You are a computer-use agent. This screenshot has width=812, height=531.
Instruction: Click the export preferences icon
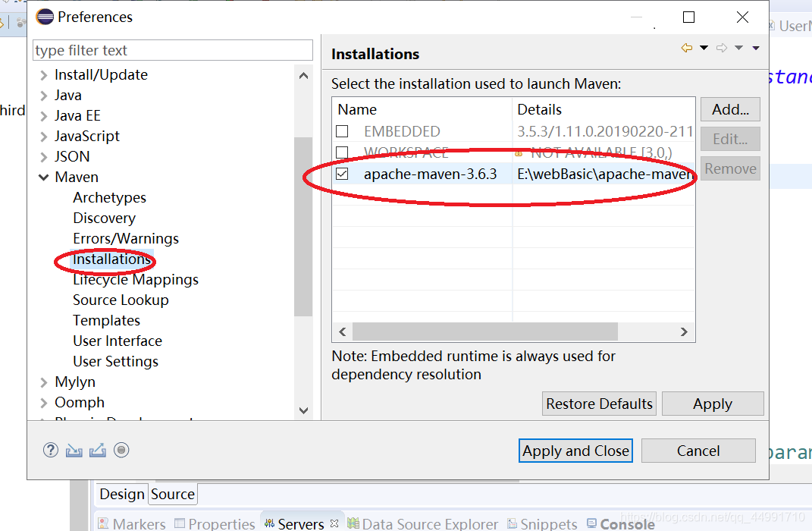97,451
